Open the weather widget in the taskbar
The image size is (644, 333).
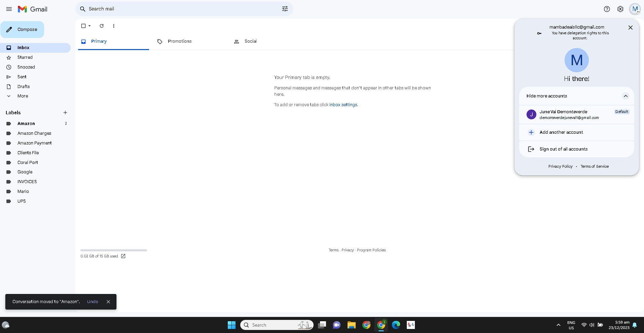tap(6, 325)
